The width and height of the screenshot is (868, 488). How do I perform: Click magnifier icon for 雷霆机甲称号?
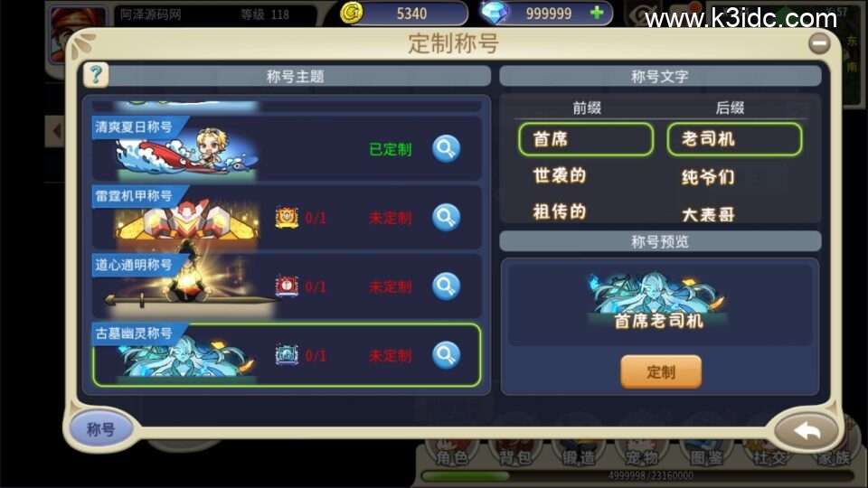click(x=446, y=218)
